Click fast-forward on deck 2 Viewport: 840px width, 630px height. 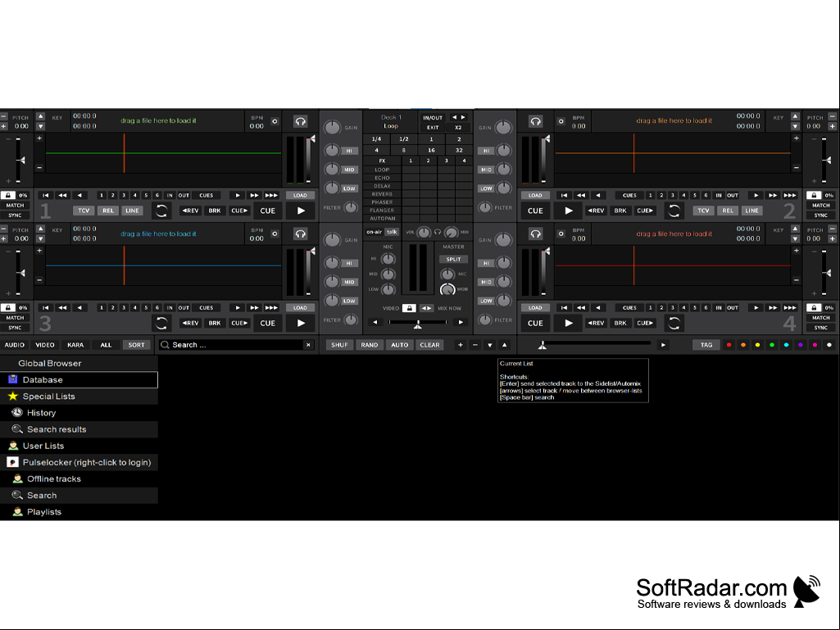[773, 196]
